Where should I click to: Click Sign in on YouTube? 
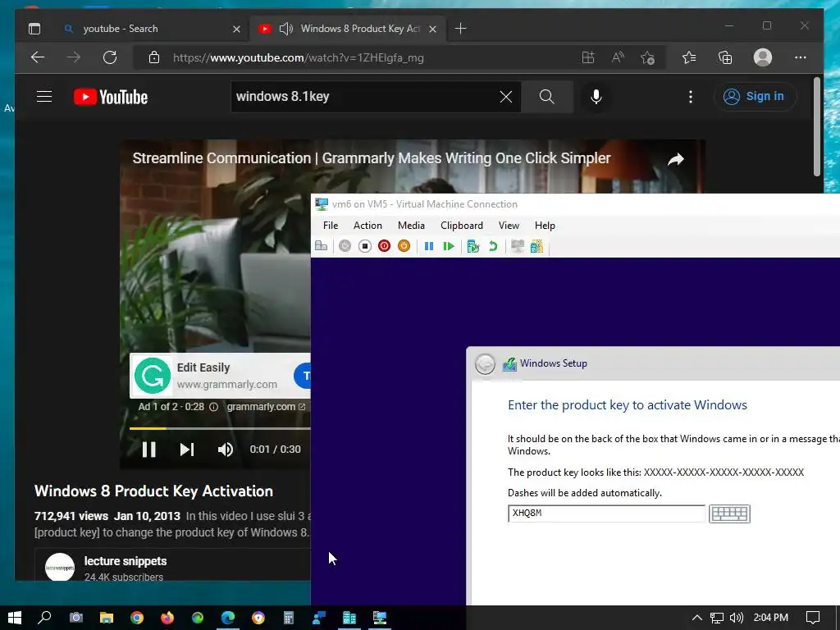point(755,97)
